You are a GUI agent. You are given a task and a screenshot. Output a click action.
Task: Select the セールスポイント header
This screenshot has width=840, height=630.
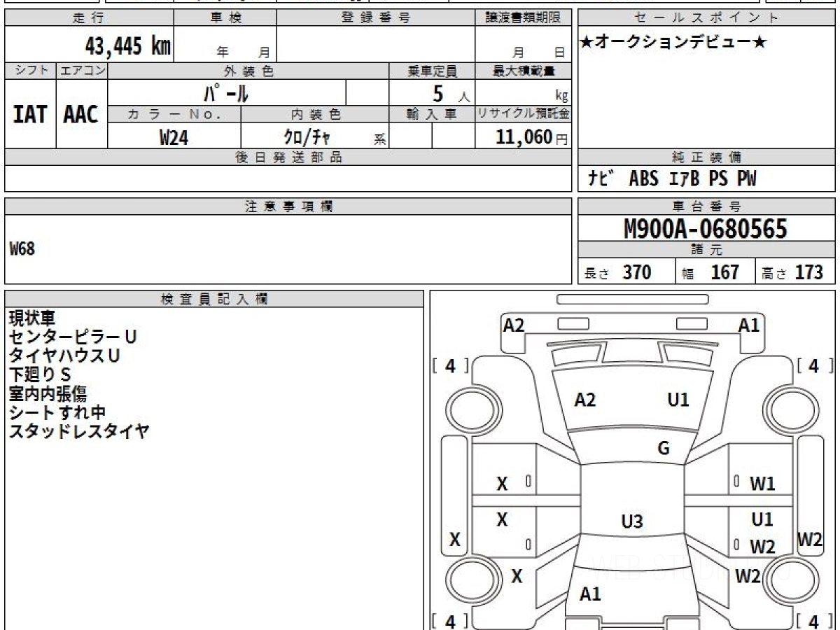pyautogui.click(x=706, y=17)
